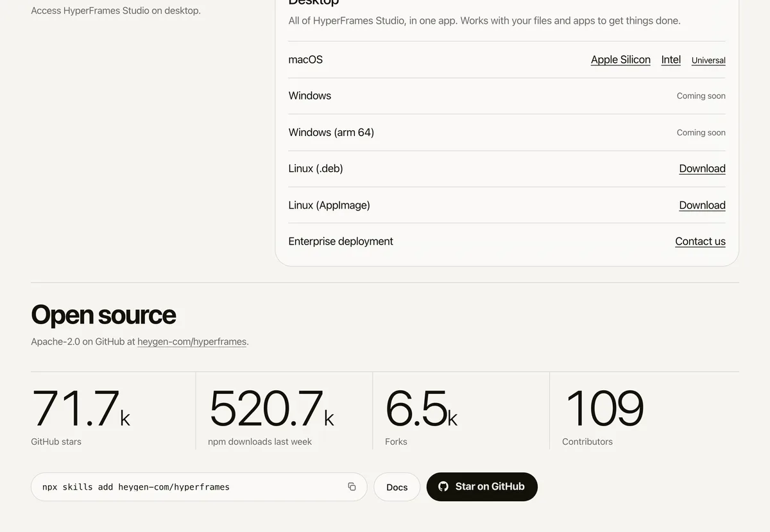Download the macOS Universal build

(708, 60)
